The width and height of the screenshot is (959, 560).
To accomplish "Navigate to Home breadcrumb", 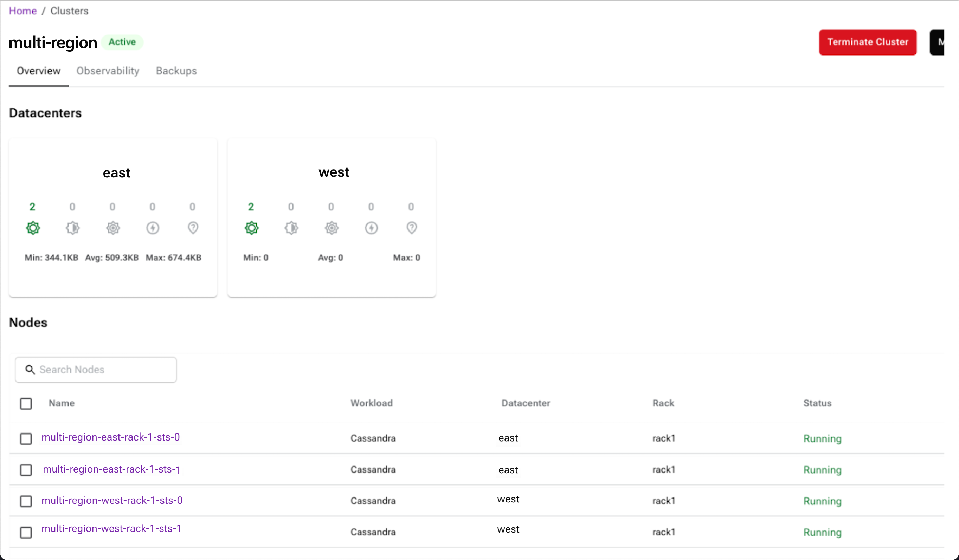I will pos(23,11).
